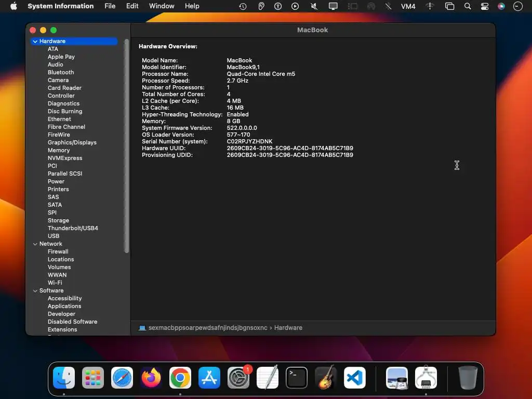The width and height of the screenshot is (532, 399).
Task: Select Diagnostics in the sidebar
Action: [63, 103]
